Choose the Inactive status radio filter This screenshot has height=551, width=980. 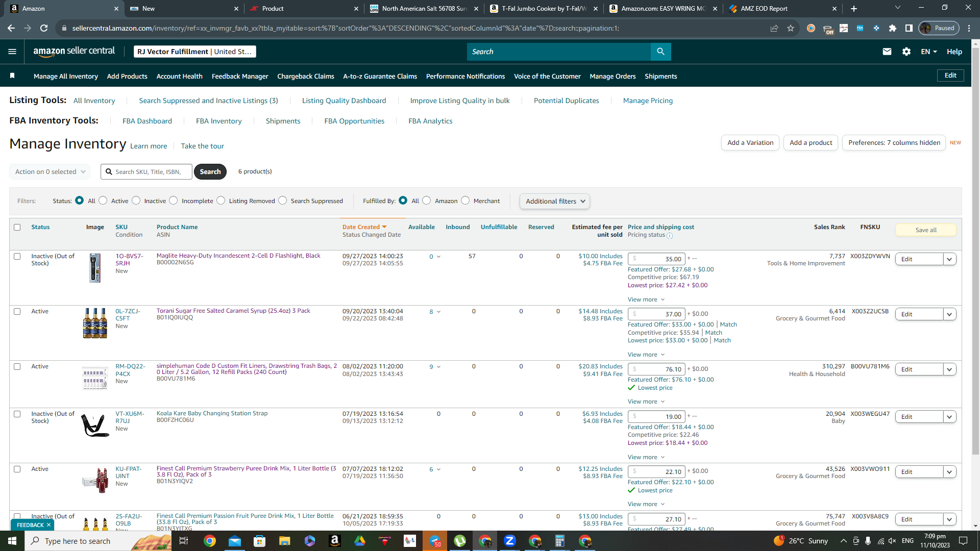(x=136, y=201)
